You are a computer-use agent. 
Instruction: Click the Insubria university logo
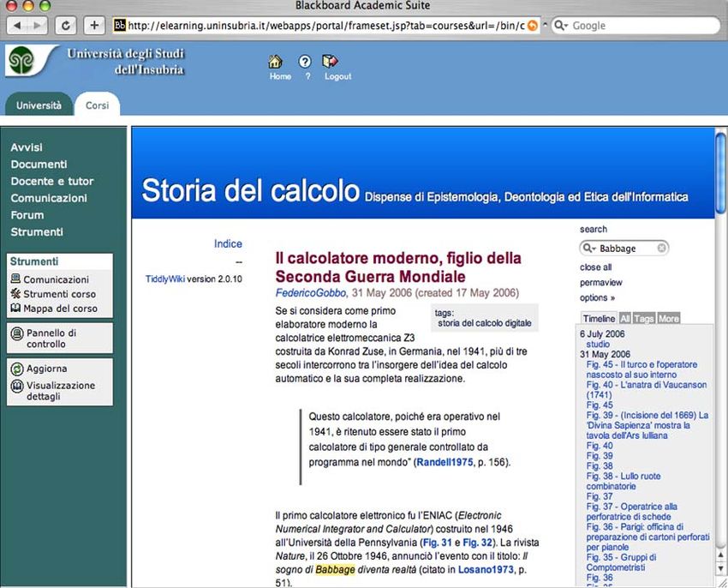coord(21,60)
